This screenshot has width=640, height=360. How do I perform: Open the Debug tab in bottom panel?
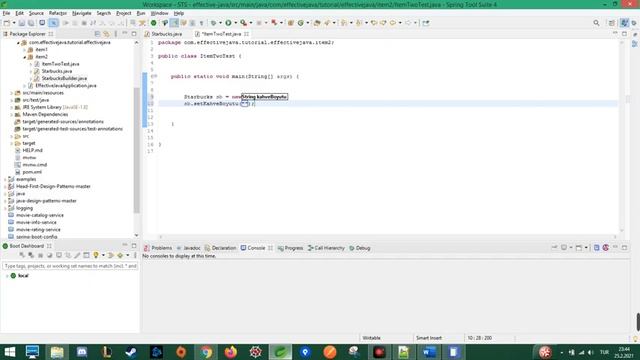click(360, 248)
